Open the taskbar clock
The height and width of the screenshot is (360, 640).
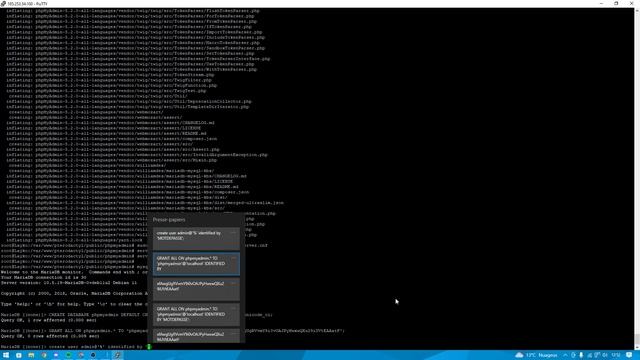point(616,355)
